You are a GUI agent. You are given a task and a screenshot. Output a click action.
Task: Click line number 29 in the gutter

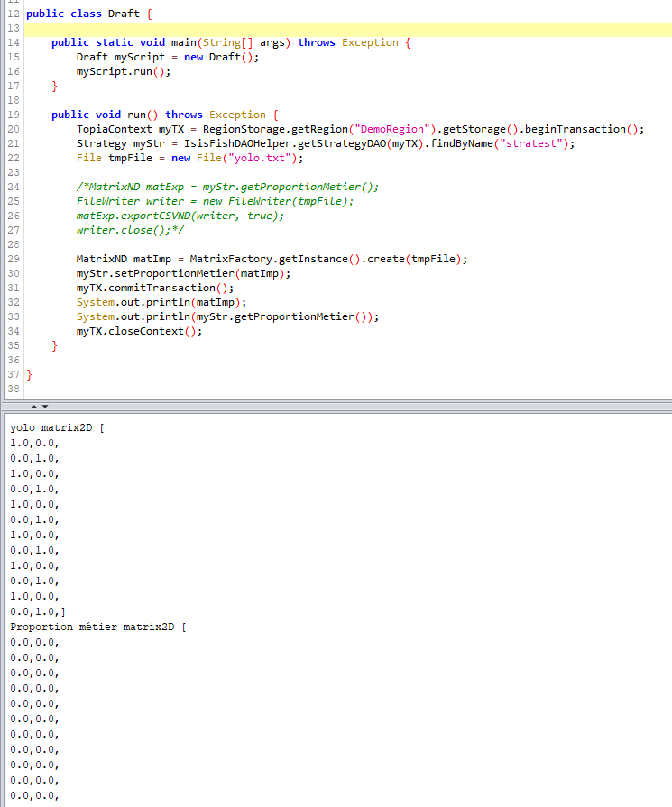(14, 259)
